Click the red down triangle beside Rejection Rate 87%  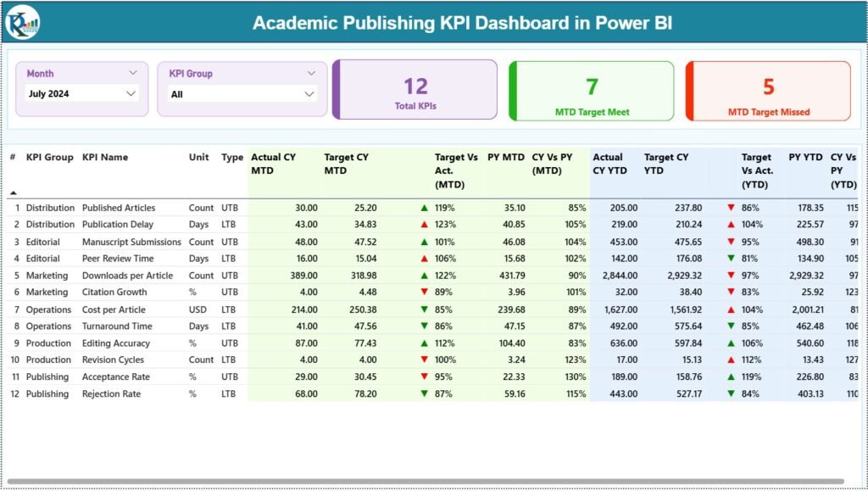pyautogui.click(x=426, y=393)
